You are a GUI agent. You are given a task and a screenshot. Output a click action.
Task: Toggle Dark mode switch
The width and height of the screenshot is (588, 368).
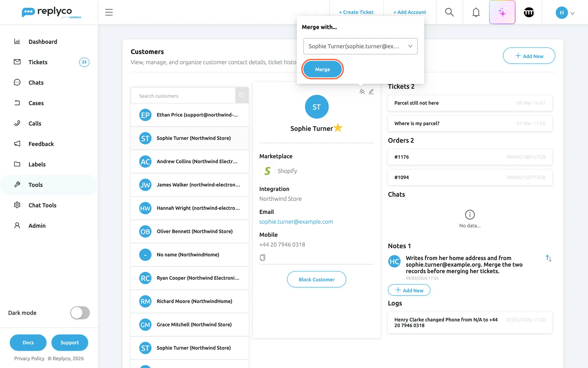coord(80,313)
